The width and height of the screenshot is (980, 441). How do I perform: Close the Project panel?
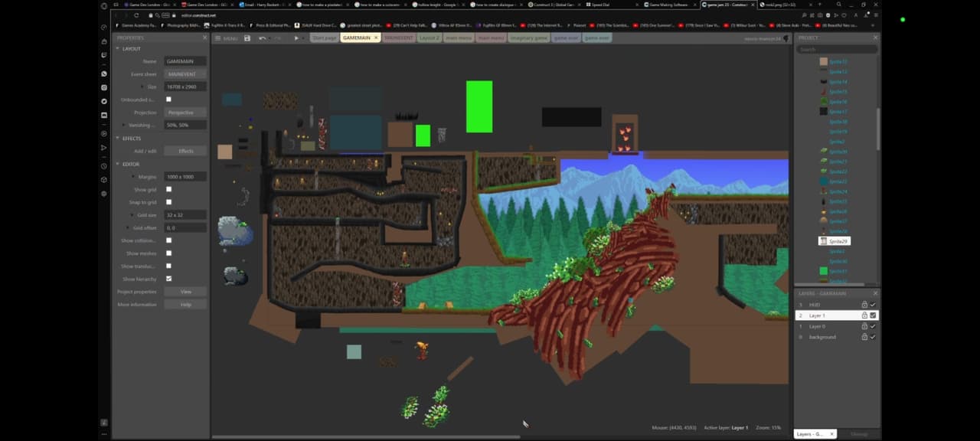click(x=877, y=38)
